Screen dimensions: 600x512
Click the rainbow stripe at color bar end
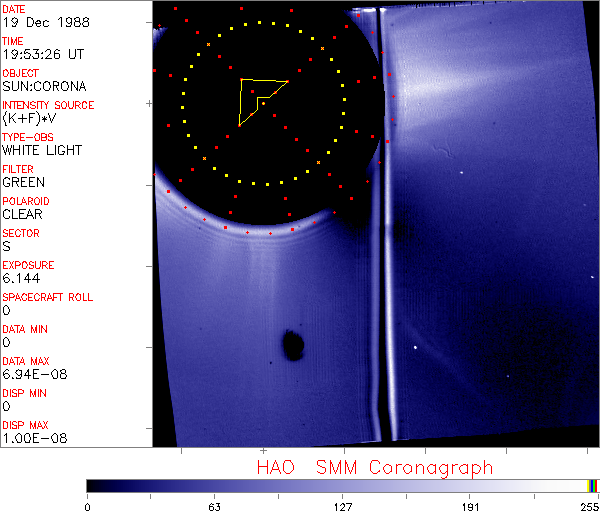(593, 485)
